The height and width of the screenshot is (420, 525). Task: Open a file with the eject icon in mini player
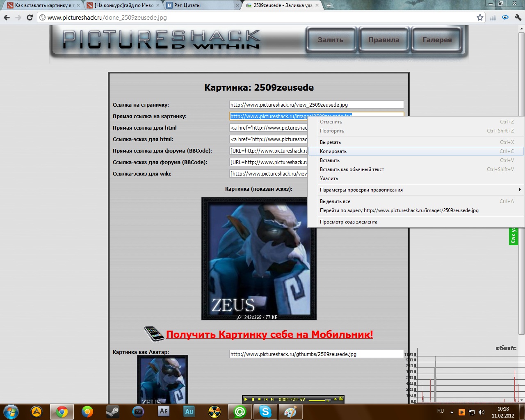pos(336,399)
